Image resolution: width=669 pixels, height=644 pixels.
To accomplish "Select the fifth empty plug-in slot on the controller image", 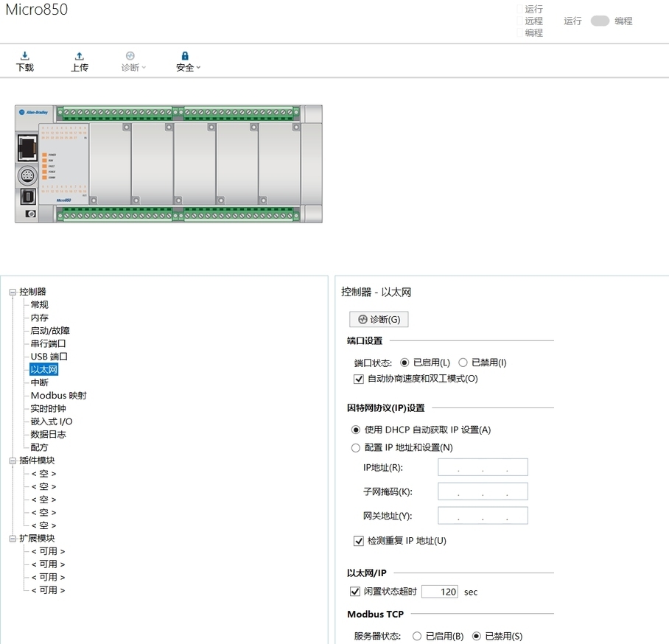I will click(x=280, y=164).
